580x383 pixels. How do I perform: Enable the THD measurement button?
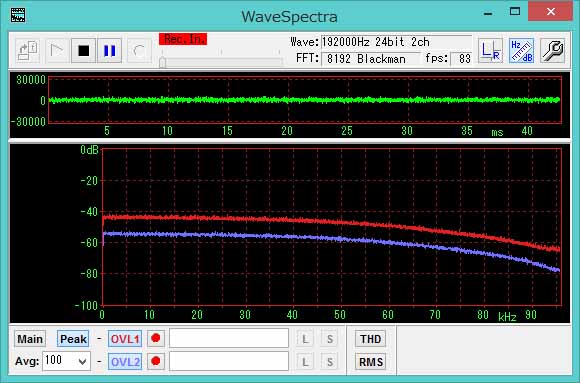[371, 339]
